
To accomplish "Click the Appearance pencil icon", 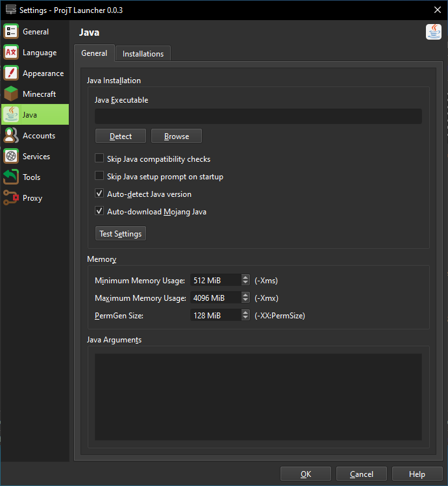I will 11,73.
